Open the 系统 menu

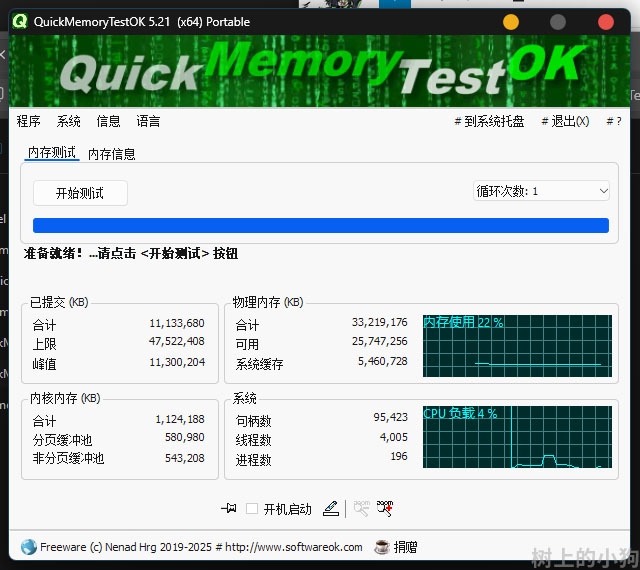(69, 121)
